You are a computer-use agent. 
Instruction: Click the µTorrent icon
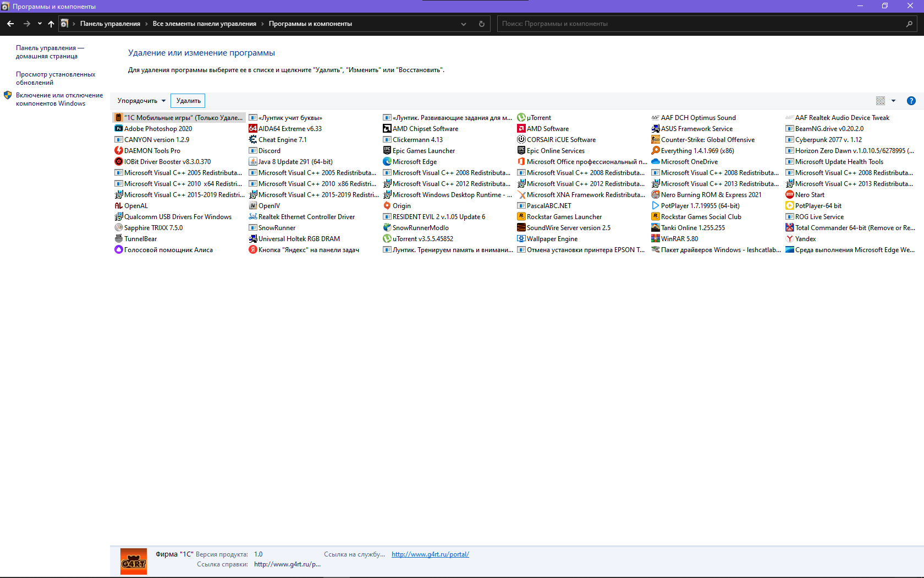521,118
